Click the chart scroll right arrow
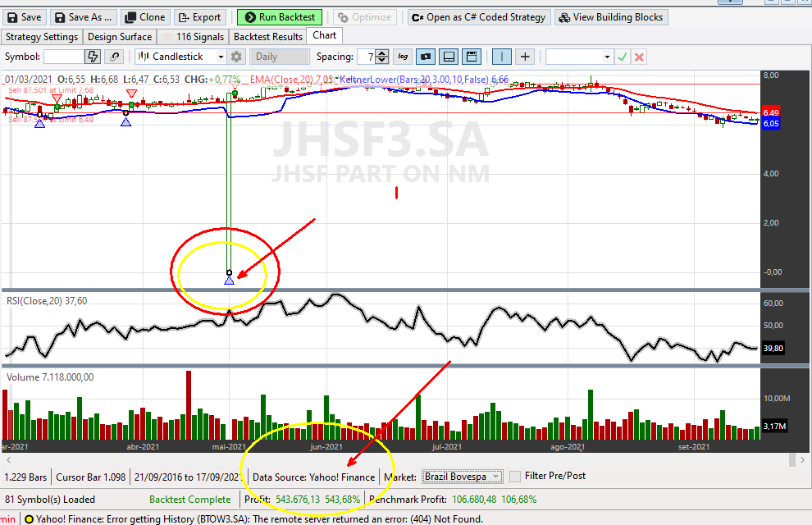 [803, 459]
